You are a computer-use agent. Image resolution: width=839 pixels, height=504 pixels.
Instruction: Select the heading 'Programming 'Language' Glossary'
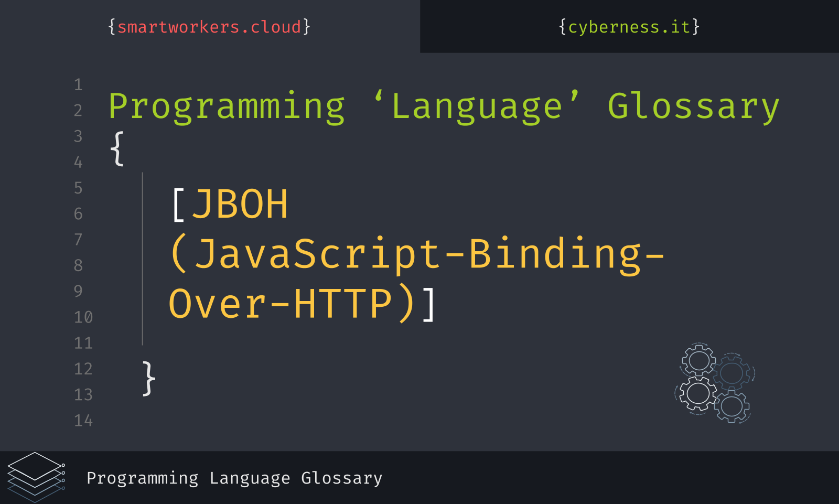point(444,107)
